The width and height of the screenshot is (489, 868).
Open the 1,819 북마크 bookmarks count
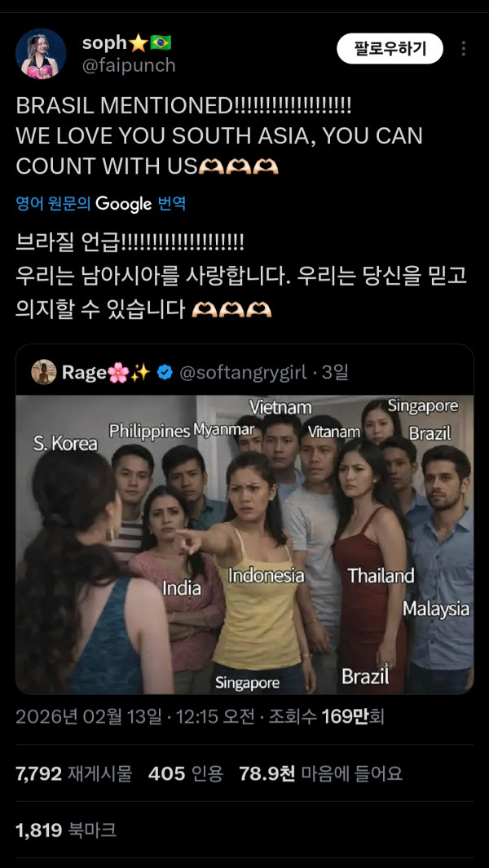coord(65,830)
